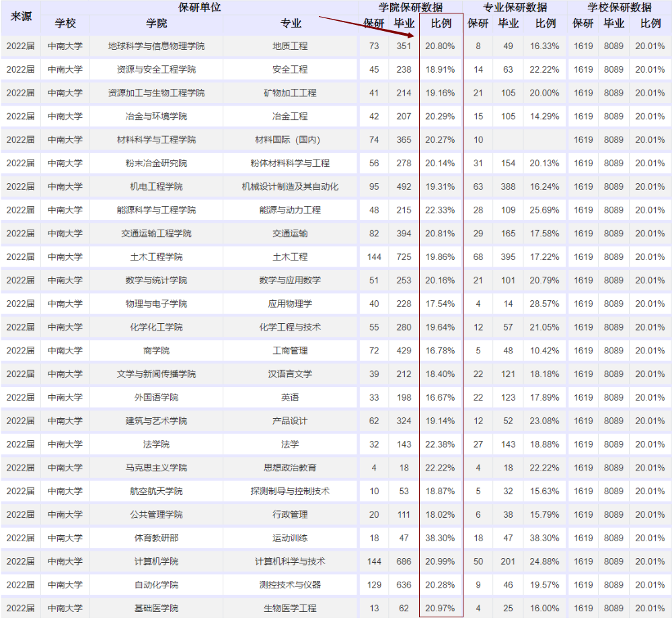This screenshot has height=620, width=672.
Task: Click the 专业 column header
Action: pyautogui.click(x=291, y=23)
